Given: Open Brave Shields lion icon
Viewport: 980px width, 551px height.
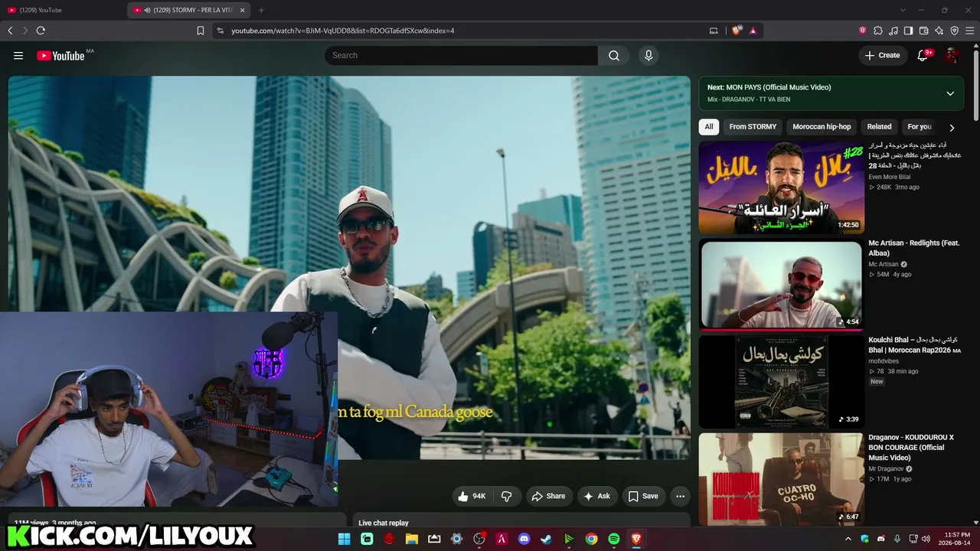Looking at the screenshot, I should [x=737, y=31].
